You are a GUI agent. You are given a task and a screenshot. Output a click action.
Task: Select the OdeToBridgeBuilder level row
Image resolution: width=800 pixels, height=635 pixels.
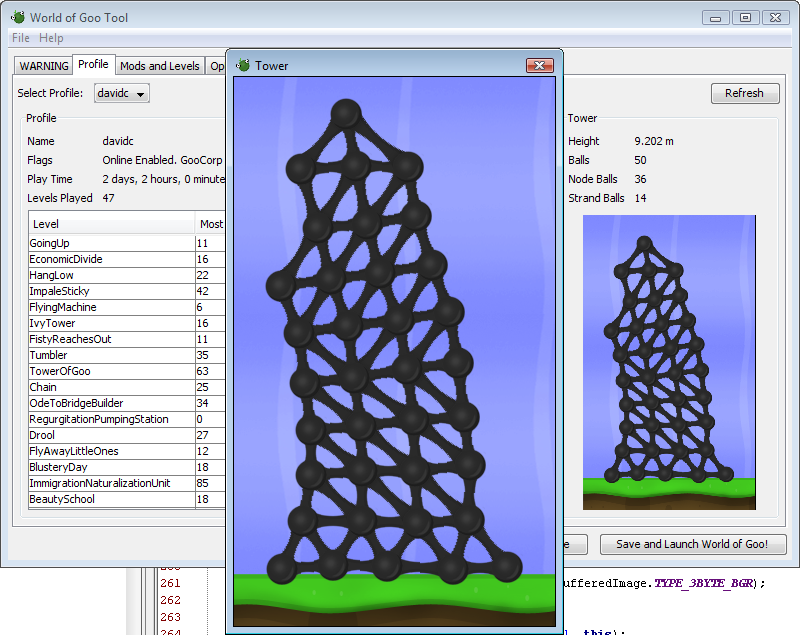click(127, 403)
